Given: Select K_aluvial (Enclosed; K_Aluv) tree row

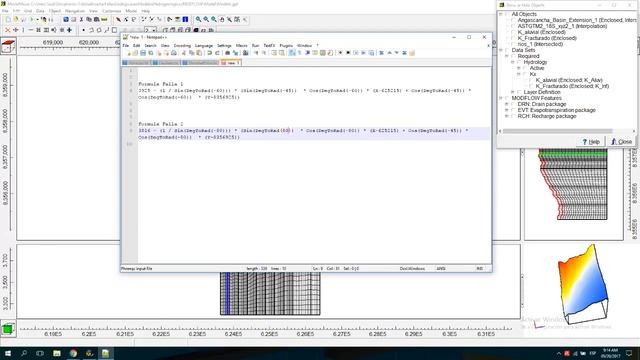Looking at the screenshot, I should tap(569, 80).
